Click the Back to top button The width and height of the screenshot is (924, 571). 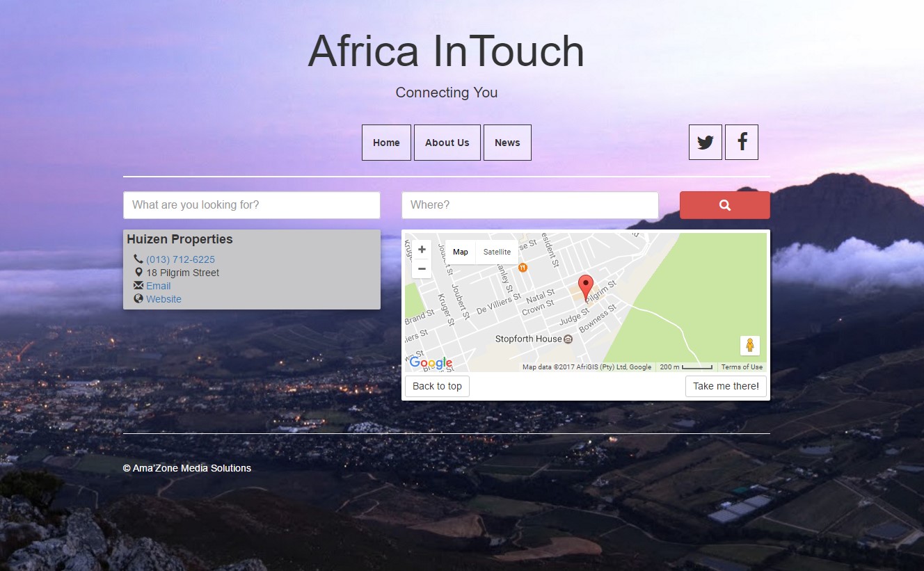pyautogui.click(x=437, y=386)
